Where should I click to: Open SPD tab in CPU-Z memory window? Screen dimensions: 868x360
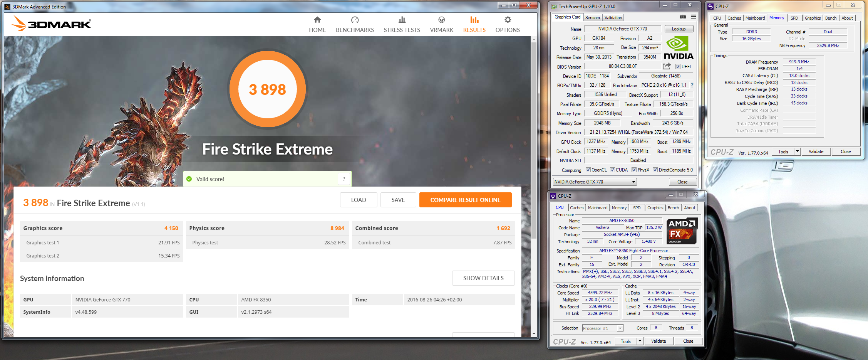794,18
